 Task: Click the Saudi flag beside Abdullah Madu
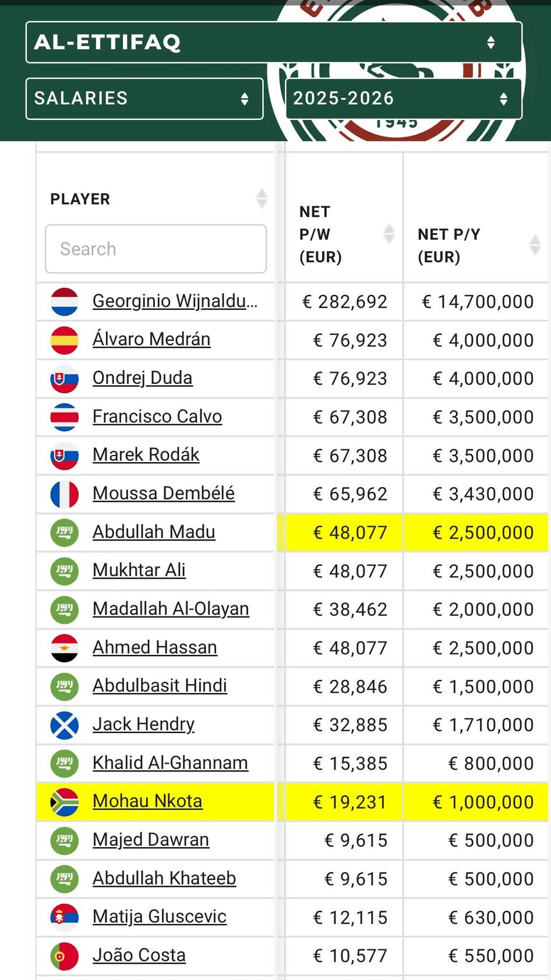tap(64, 533)
